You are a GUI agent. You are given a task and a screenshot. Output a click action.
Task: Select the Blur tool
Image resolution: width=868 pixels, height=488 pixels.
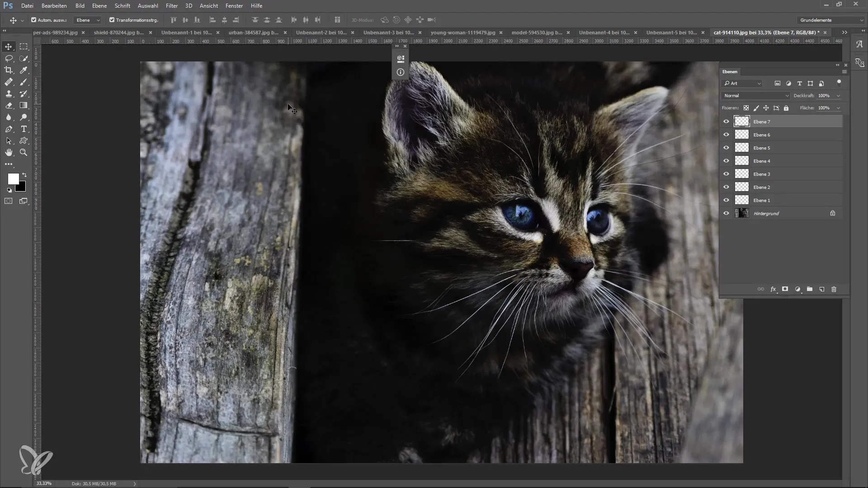click(x=9, y=117)
